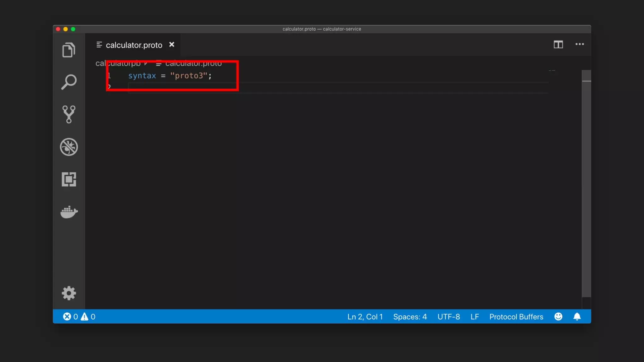644x362 pixels.
Task: Click the feedback smiley icon
Action: tap(558, 316)
